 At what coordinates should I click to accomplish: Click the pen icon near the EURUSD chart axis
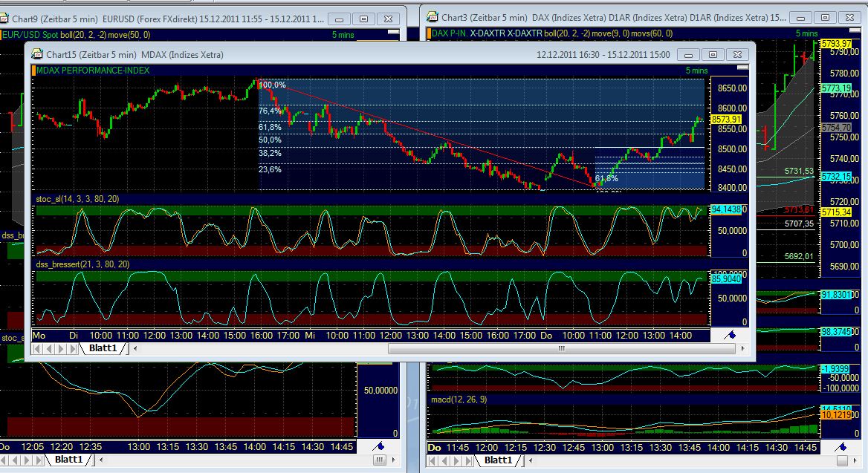click(x=378, y=446)
